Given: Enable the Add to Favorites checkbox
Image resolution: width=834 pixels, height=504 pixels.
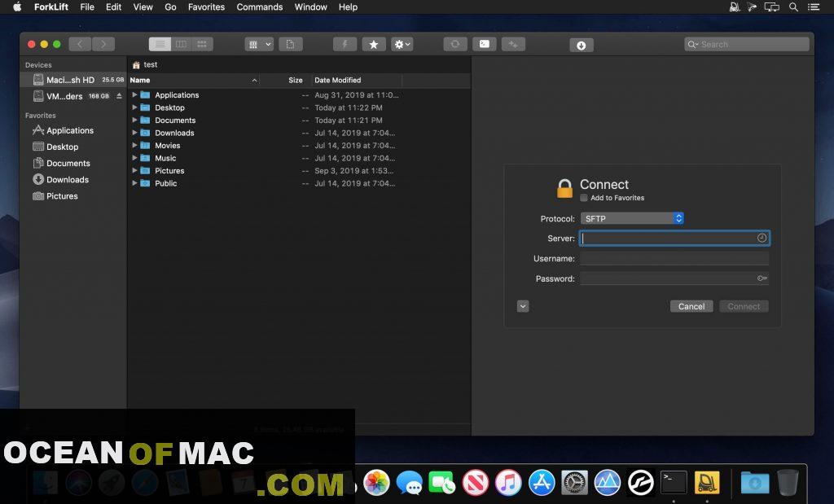Looking at the screenshot, I should pyautogui.click(x=584, y=198).
